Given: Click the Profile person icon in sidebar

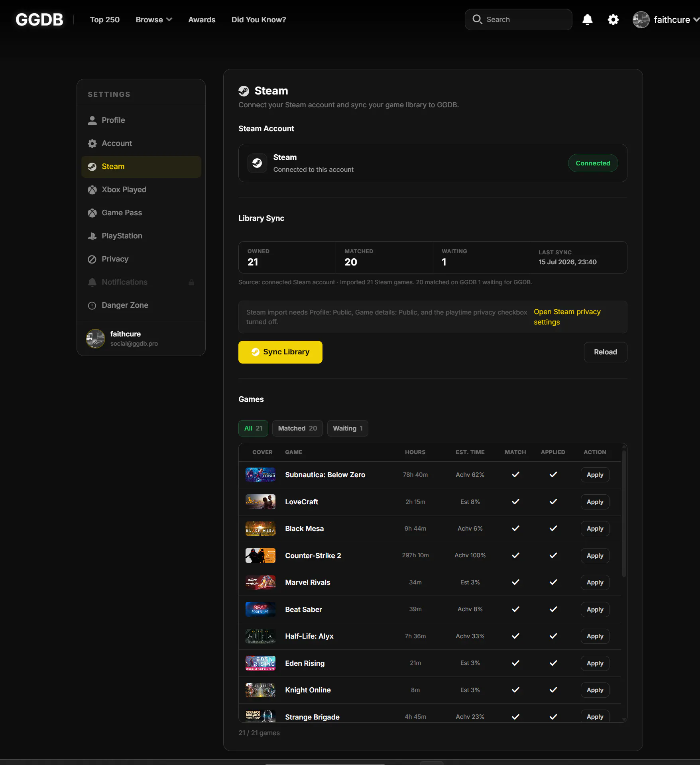Looking at the screenshot, I should coord(92,120).
